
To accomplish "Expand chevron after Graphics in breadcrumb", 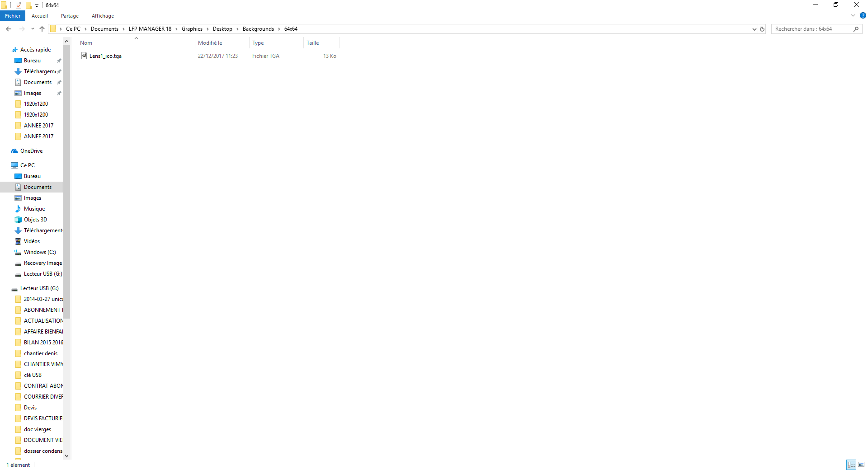I will point(208,29).
